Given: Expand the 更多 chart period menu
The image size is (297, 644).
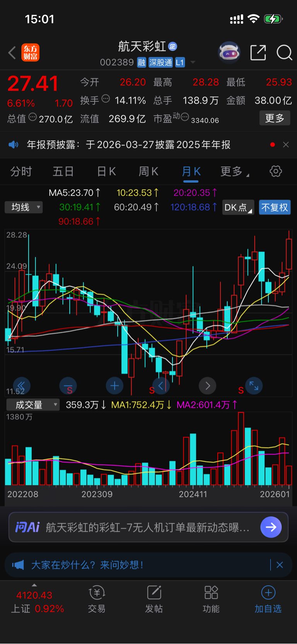Looking at the screenshot, I should (x=234, y=171).
